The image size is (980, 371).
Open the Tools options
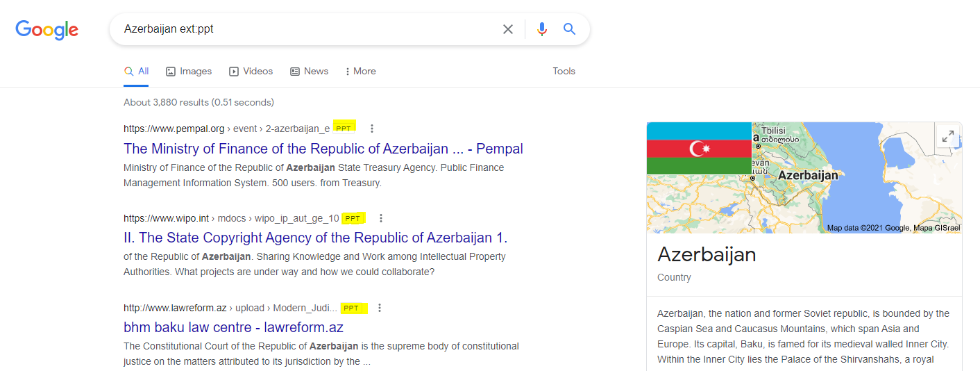pos(564,71)
